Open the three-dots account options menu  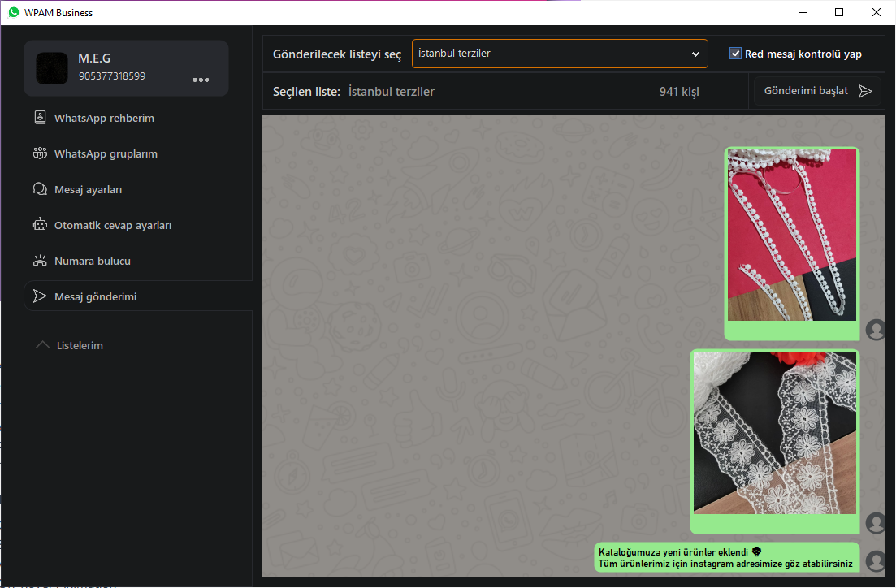(201, 80)
